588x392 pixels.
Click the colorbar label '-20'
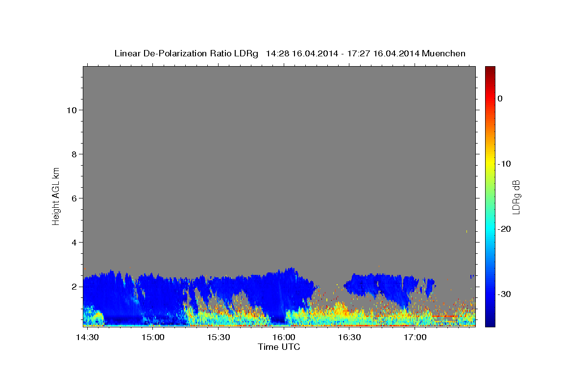(x=504, y=229)
